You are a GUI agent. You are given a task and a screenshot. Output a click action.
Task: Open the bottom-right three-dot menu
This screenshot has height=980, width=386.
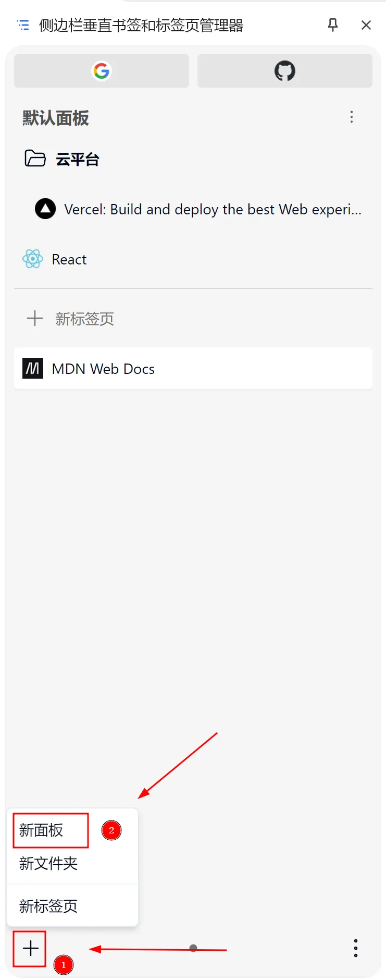(356, 948)
